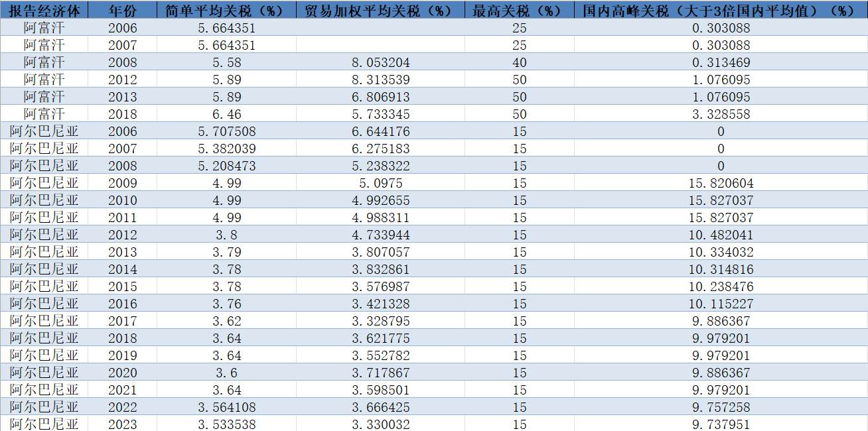Image resolution: width=868 pixels, height=431 pixels.
Task: Select the cell with value 10.482041
Action: coord(720,235)
